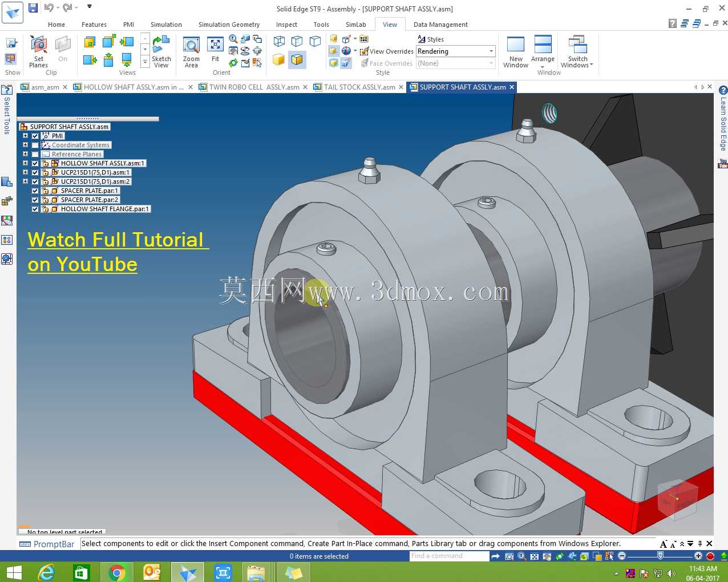The width and height of the screenshot is (728, 582).
Task: Click the Help question mark icon
Action: click(x=673, y=23)
